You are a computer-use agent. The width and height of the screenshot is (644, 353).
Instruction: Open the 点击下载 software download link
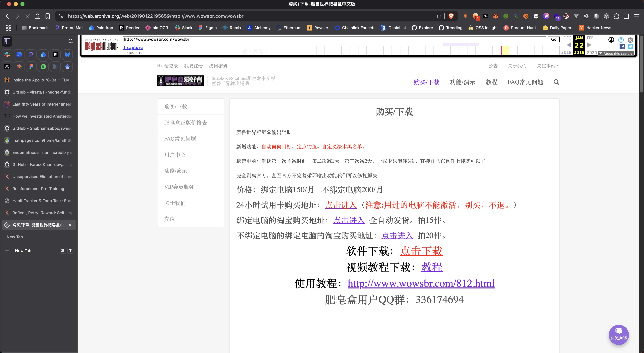[x=421, y=251]
